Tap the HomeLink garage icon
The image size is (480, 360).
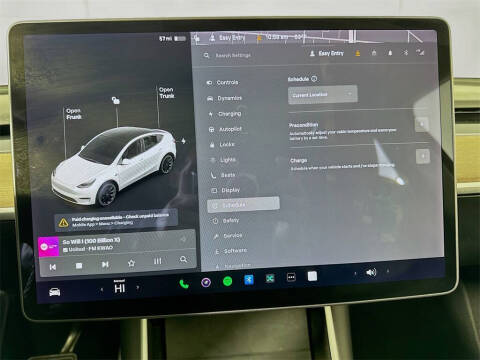(374, 53)
